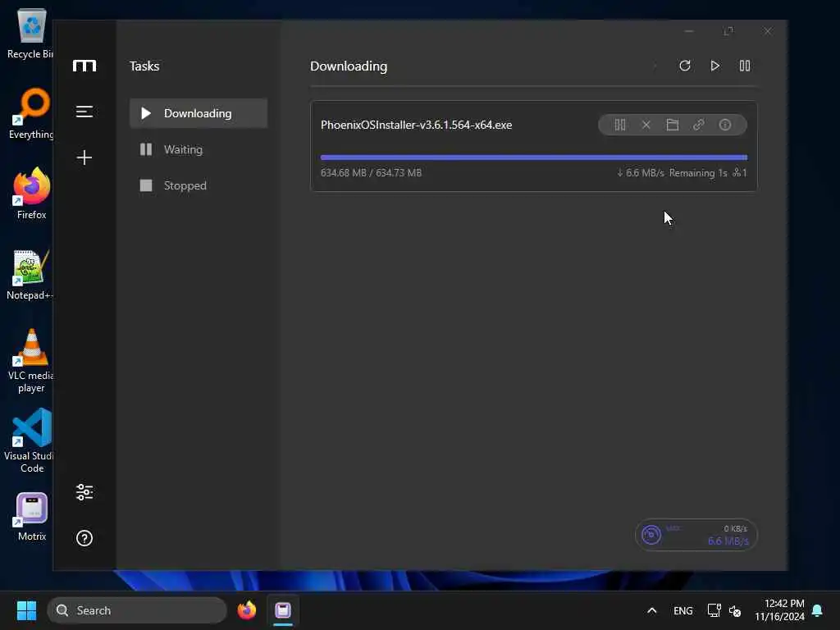Select the VLC media player desktop icon
The width and height of the screenshot is (840, 630).
coord(31,361)
